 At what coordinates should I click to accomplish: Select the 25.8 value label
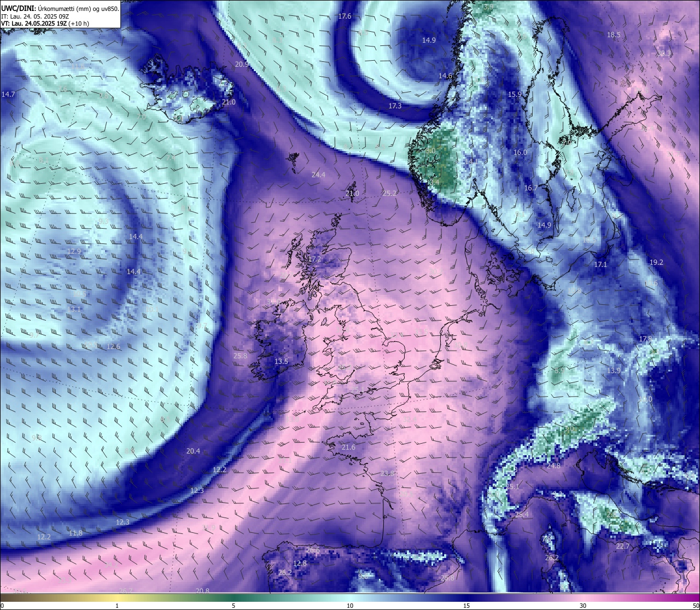240,356
